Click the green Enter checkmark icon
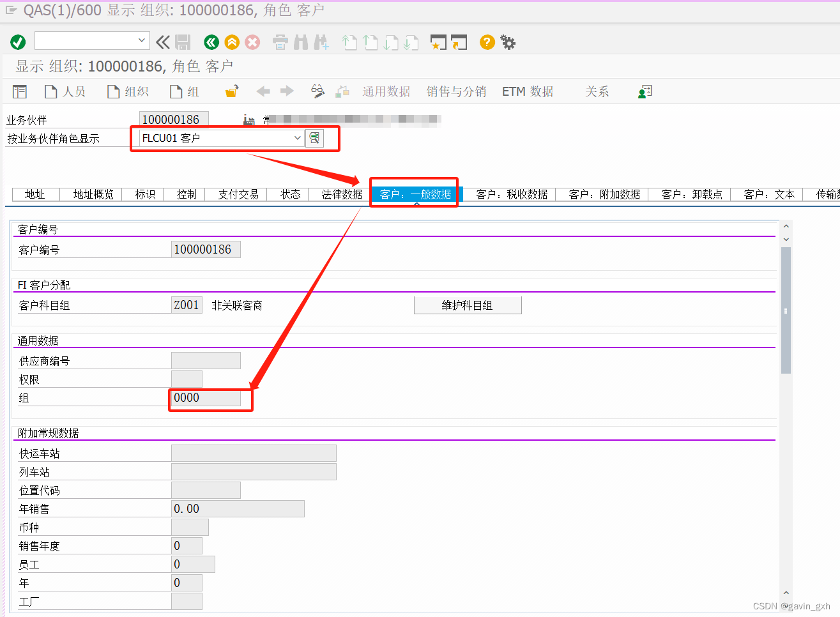Viewport: 840px width, 617px height. [18, 42]
